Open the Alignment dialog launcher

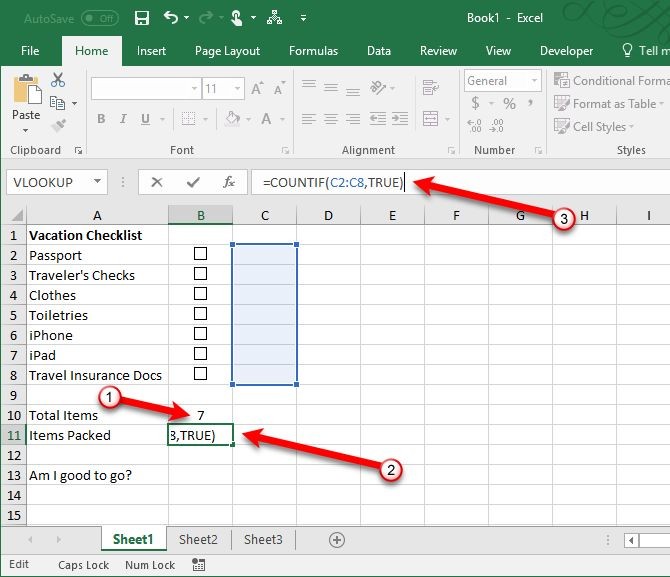pyautogui.click(x=451, y=150)
